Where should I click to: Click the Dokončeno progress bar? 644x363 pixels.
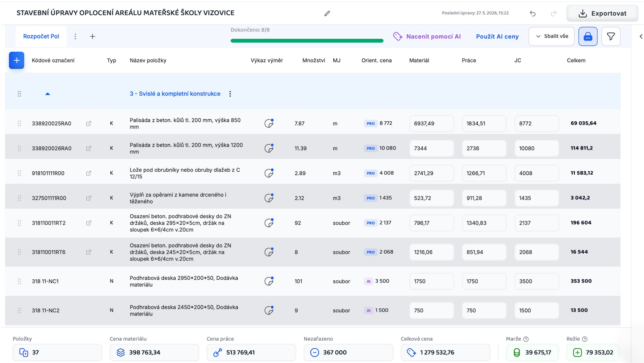(307, 41)
